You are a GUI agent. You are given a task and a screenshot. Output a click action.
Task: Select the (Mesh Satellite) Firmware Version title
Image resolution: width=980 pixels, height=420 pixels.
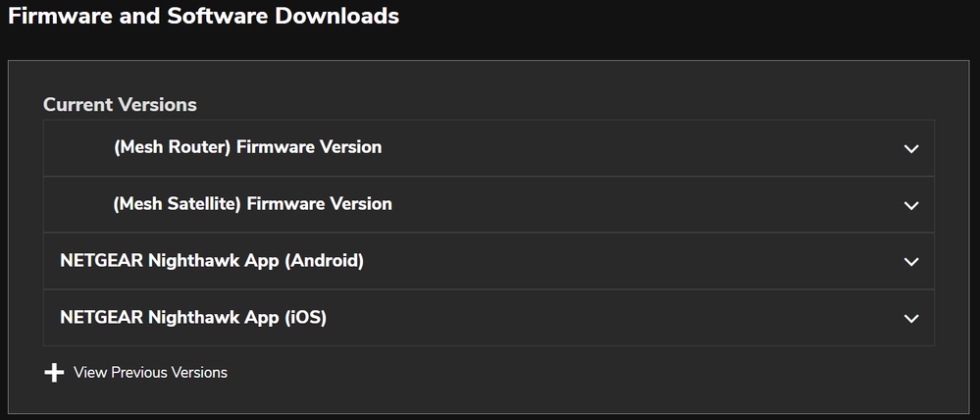(252, 204)
